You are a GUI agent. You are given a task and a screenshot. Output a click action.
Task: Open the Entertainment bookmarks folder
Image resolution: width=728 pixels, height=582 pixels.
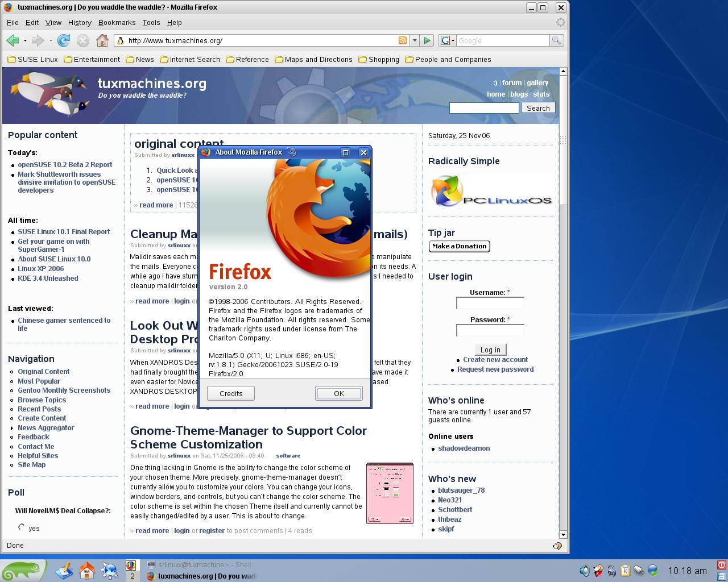[x=92, y=59]
